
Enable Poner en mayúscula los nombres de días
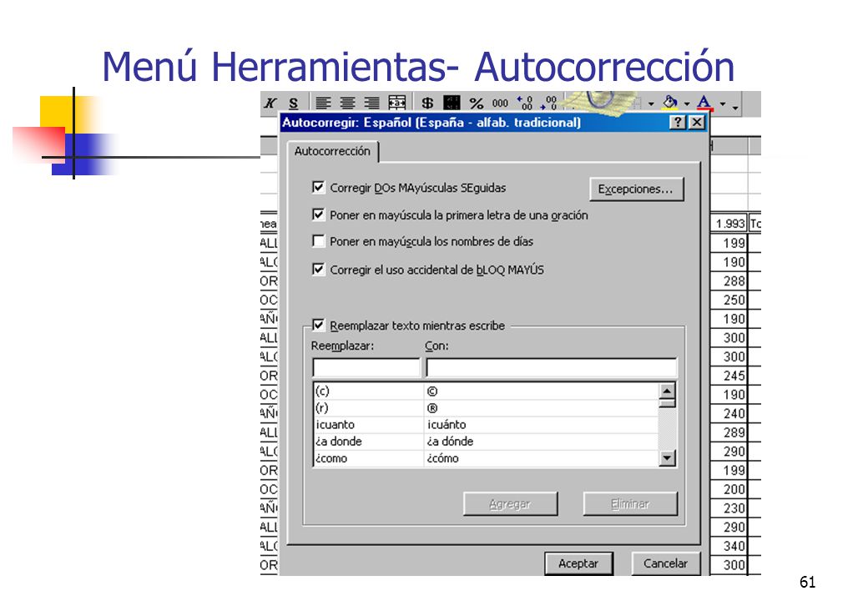click(x=318, y=240)
